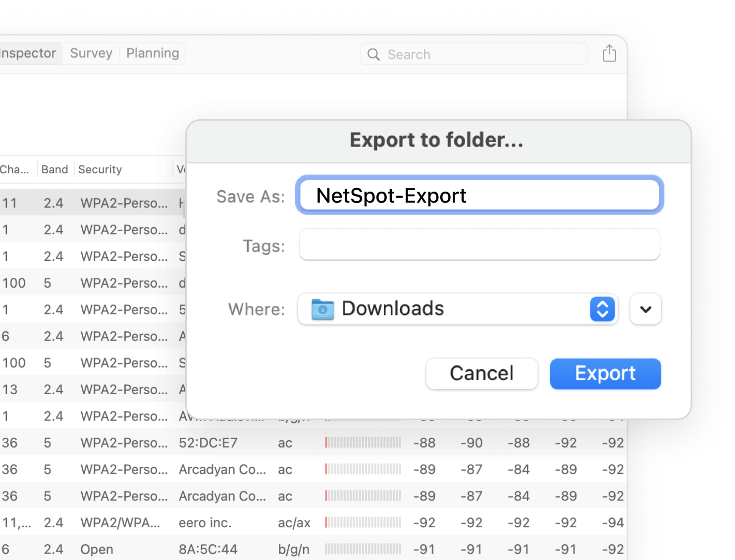
Task: Switch to the Survey tab
Action: 91,53
